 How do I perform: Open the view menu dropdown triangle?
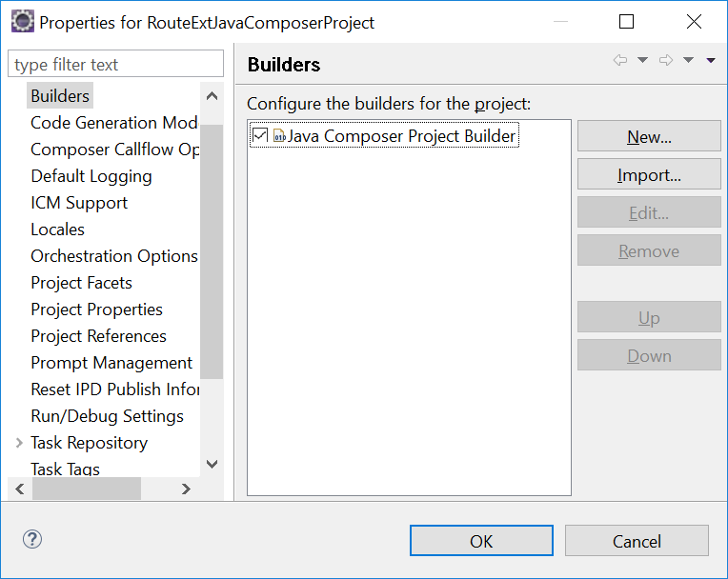tap(710, 61)
